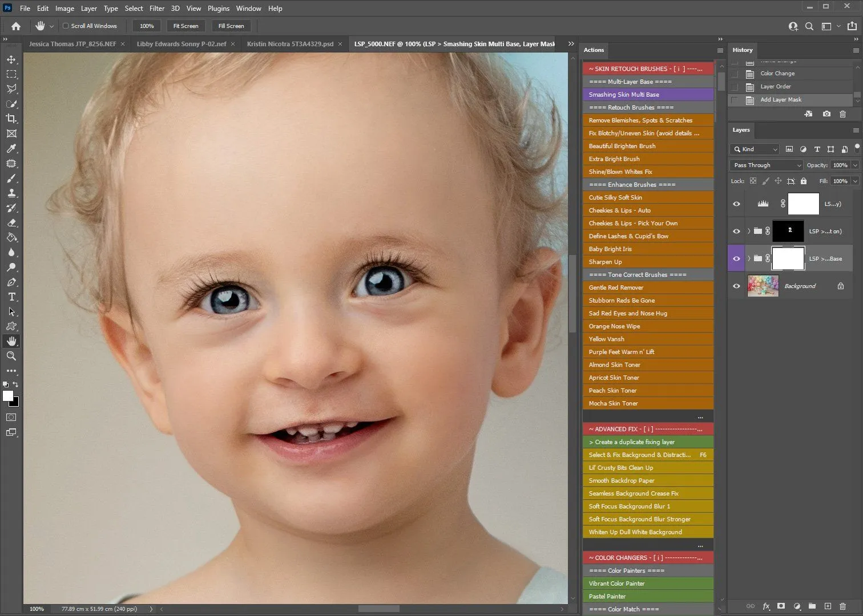Hide the LSP Base group layer
Image resolution: width=863 pixels, height=616 pixels.
pyautogui.click(x=736, y=259)
